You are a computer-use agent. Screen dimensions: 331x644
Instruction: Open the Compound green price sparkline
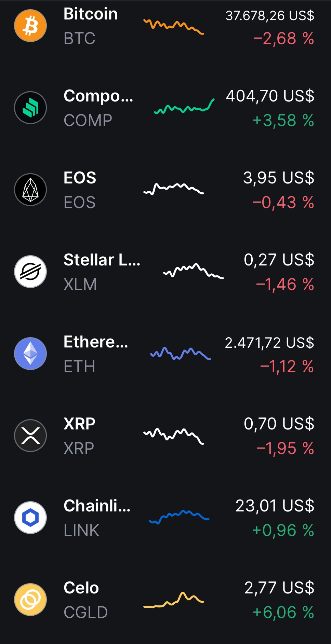click(184, 106)
